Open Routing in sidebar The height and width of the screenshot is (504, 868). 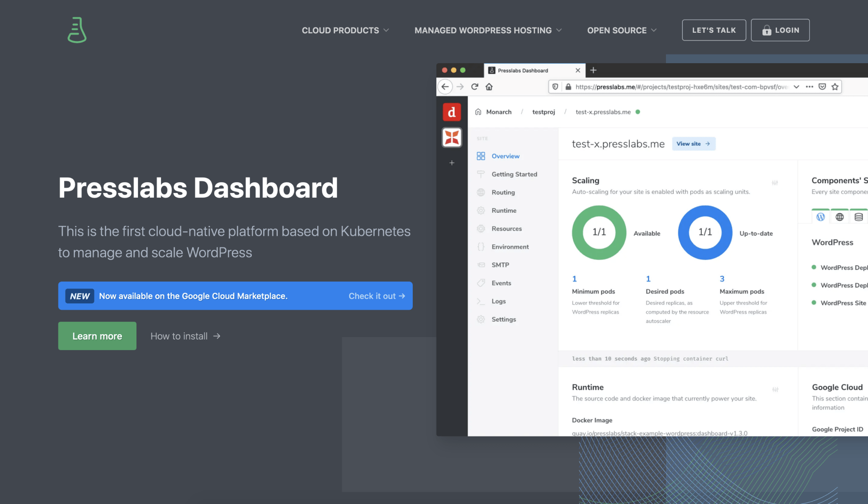pyautogui.click(x=503, y=192)
